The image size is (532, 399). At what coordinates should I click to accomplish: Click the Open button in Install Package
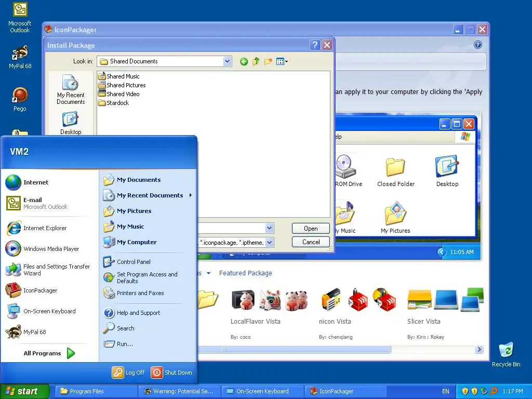tap(311, 229)
